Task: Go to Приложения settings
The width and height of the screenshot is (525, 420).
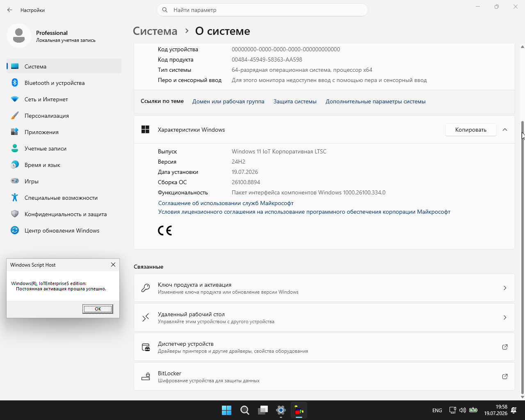Action: 64,132
